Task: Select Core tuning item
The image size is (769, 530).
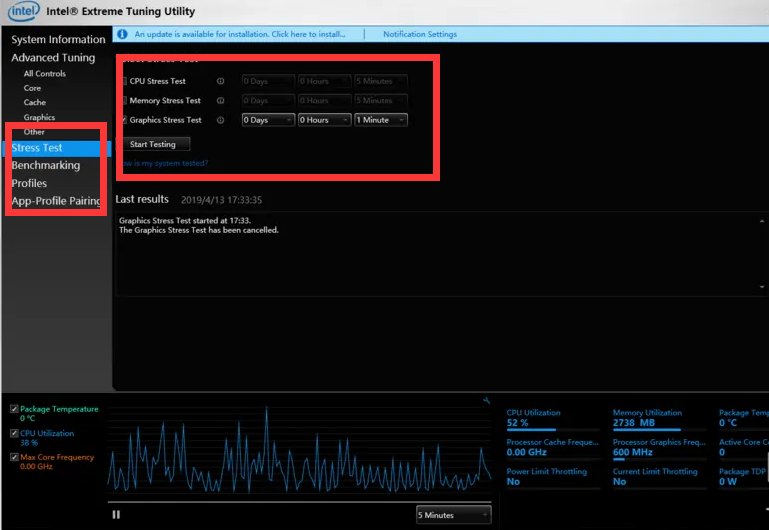Action: pyautogui.click(x=32, y=88)
